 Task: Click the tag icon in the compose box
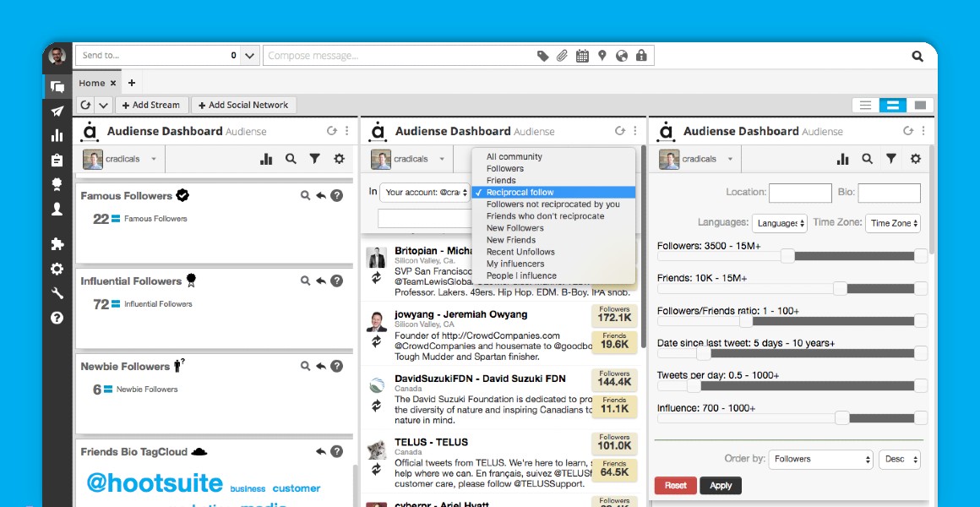pyautogui.click(x=543, y=56)
